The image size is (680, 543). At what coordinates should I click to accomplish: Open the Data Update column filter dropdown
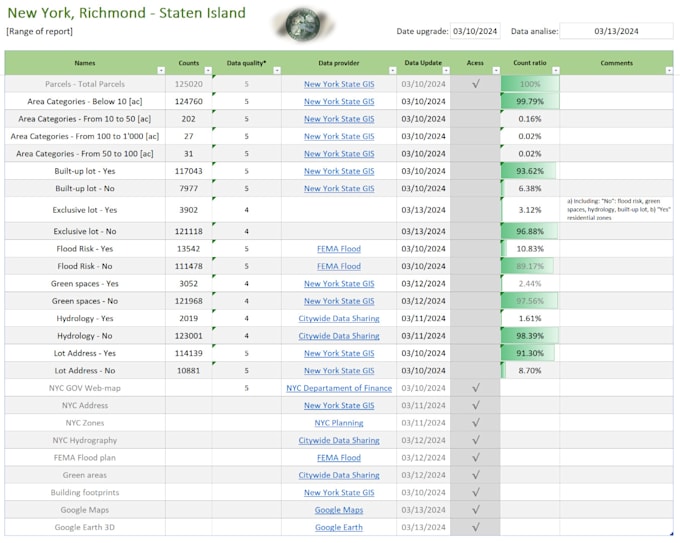(446, 70)
